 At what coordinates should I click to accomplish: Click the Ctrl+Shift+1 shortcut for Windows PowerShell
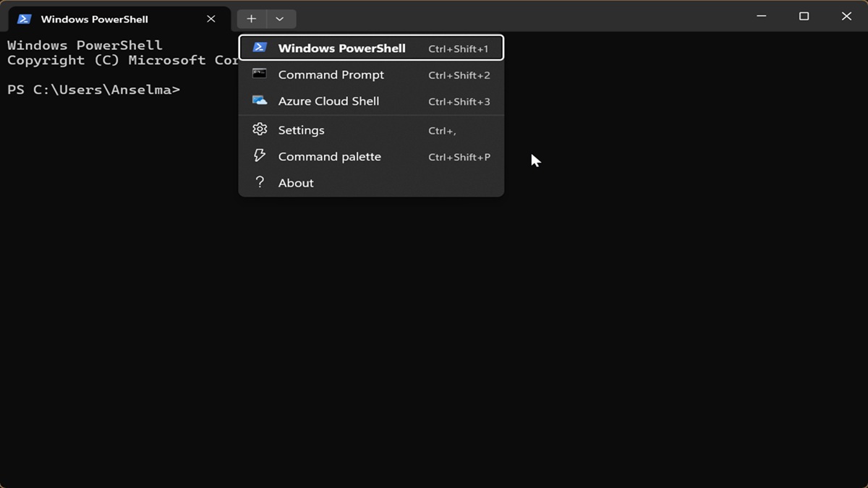[x=459, y=49]
